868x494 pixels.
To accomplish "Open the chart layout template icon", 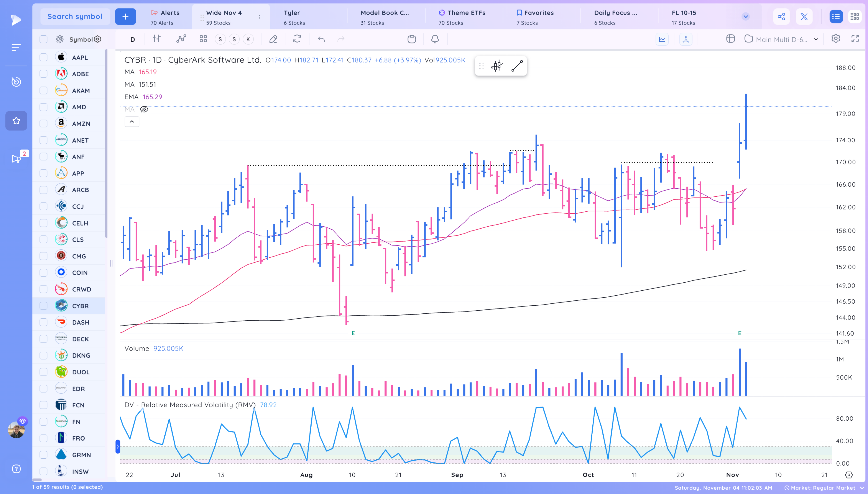I will pos(731,39).
